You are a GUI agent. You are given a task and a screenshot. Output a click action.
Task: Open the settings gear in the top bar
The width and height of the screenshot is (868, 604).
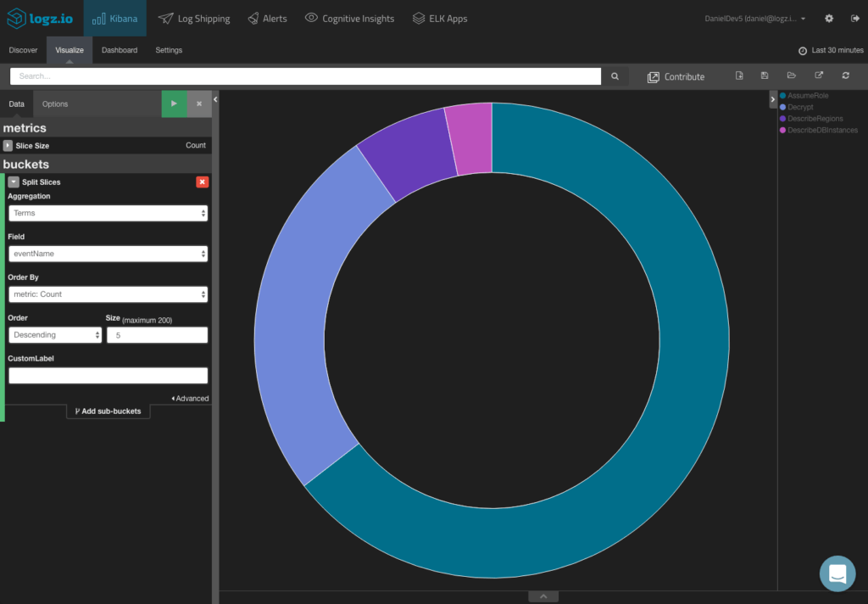pyautogui.click(x=829, y=18)
